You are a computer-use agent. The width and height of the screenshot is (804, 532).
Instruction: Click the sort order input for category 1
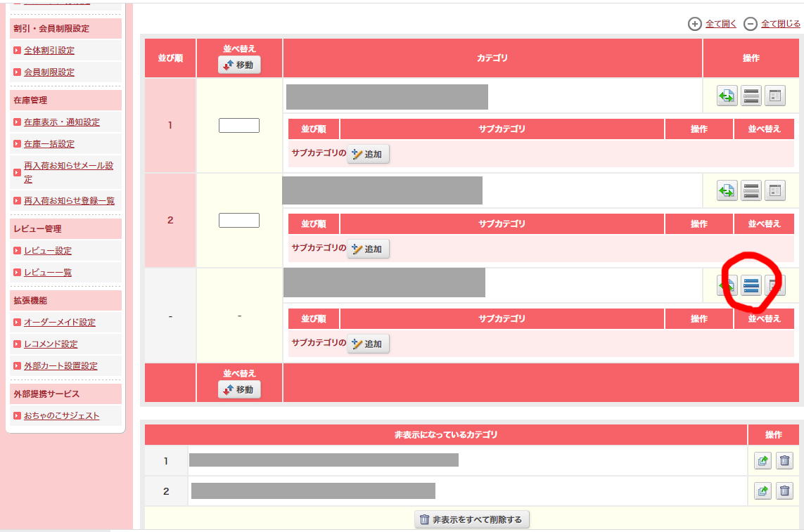click(239, 126)
